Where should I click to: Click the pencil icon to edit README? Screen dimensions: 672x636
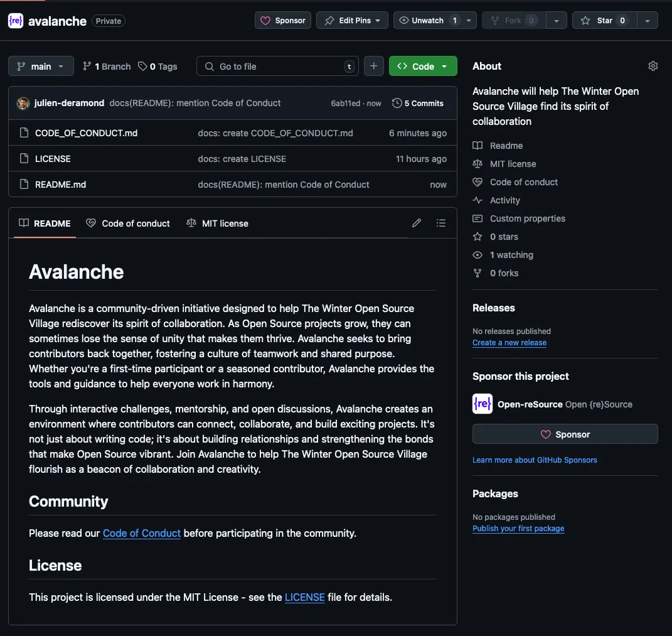tap(417, 223)
